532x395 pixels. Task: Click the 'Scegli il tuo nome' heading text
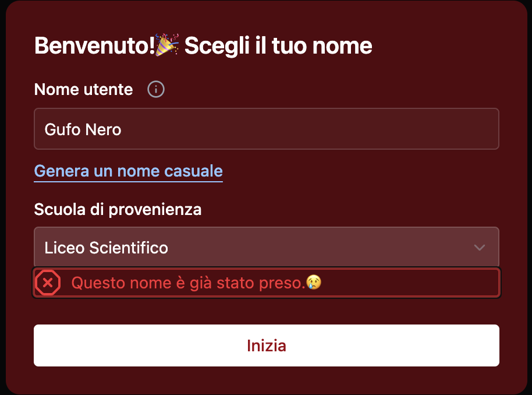278,45
